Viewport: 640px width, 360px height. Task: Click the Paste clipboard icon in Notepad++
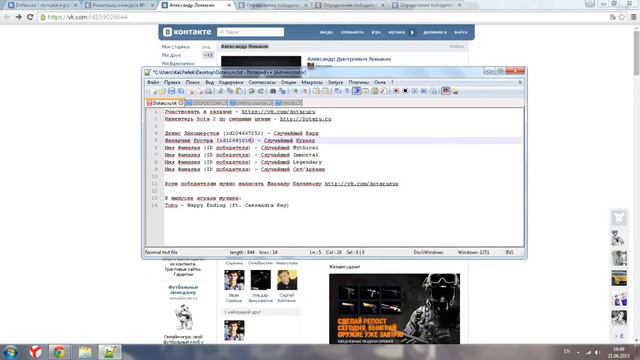click(x=239, y=91)
